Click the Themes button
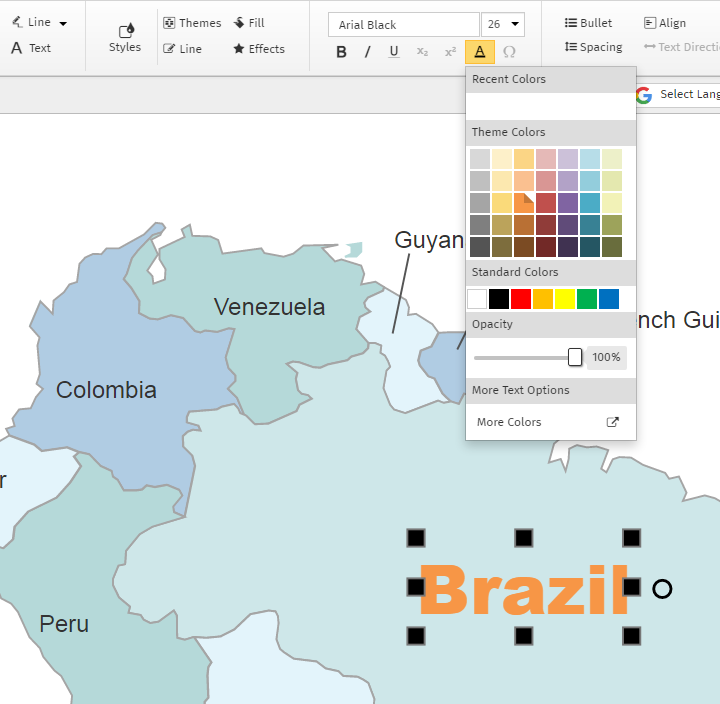Screen dimensions: 720x704 [x=192, y=23]
